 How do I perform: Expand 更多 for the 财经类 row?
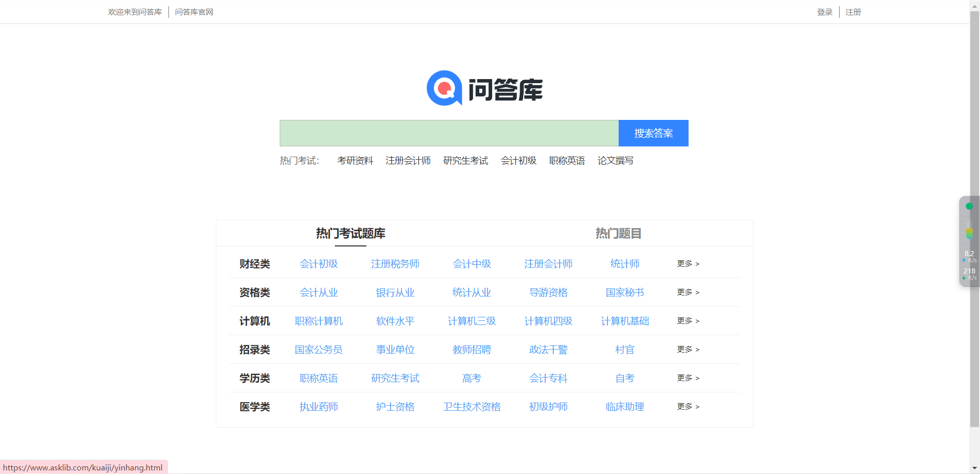pos(688,264)
